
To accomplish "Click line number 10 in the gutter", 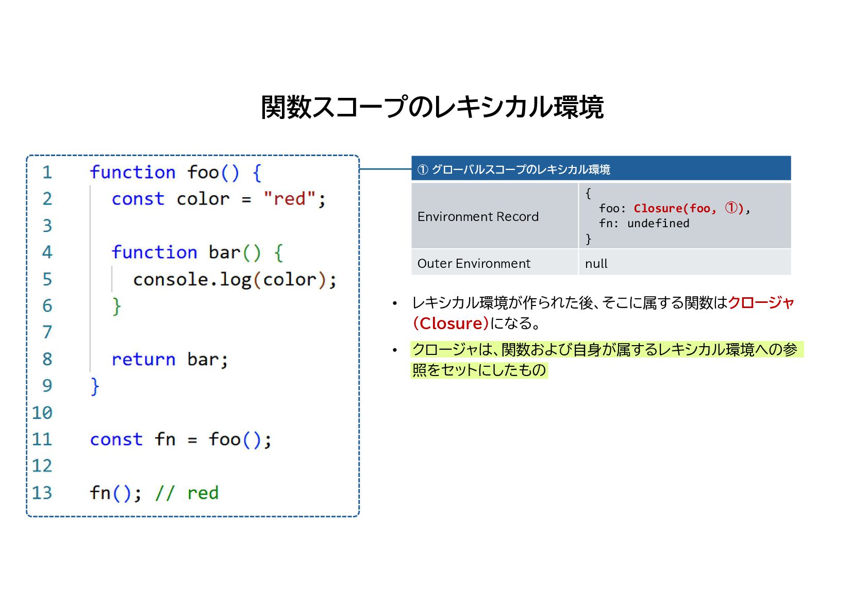I will [42, 413].
